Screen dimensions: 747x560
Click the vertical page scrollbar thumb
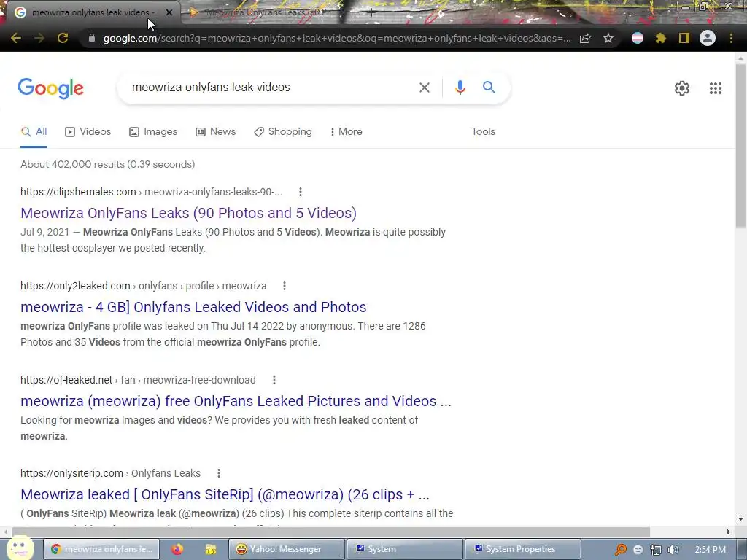pos(740,147)
